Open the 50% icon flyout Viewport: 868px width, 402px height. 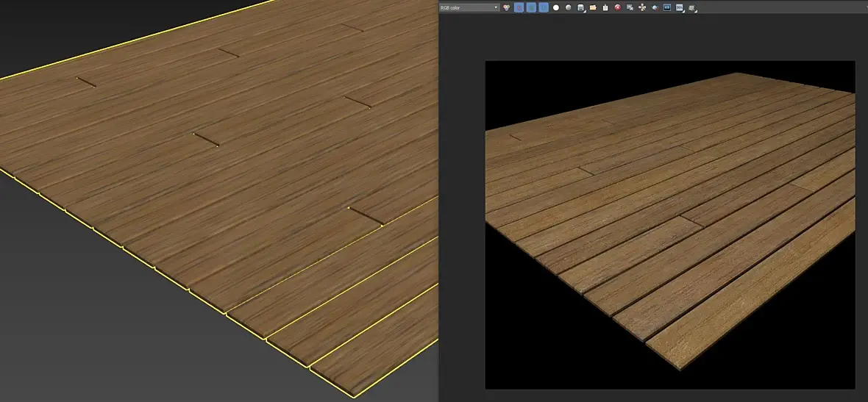click(x=680, y=7)
